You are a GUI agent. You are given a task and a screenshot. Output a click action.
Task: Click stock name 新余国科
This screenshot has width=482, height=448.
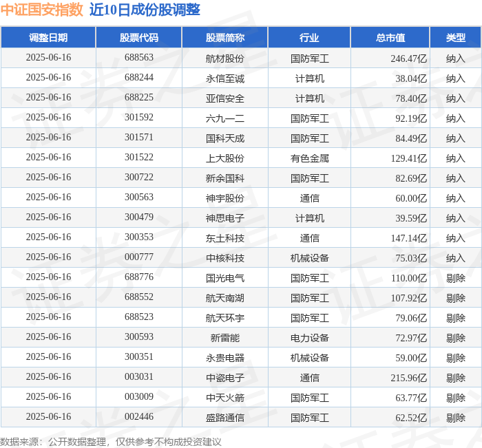click(225, 178)
